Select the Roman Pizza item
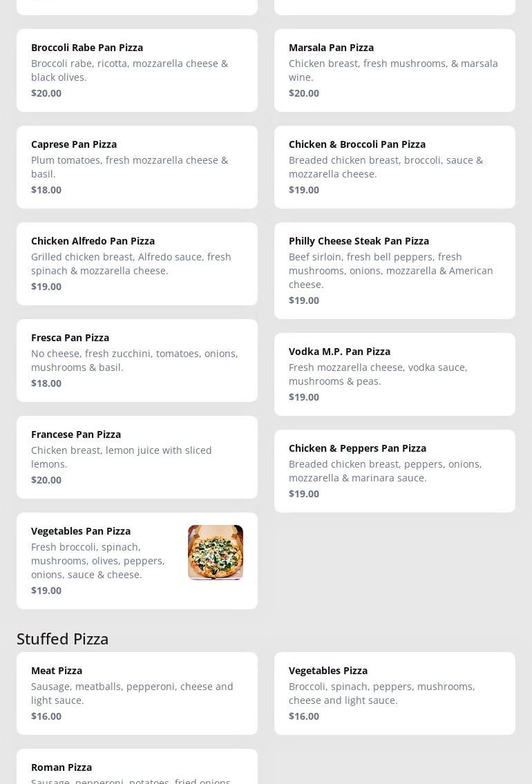 [137, 768]
